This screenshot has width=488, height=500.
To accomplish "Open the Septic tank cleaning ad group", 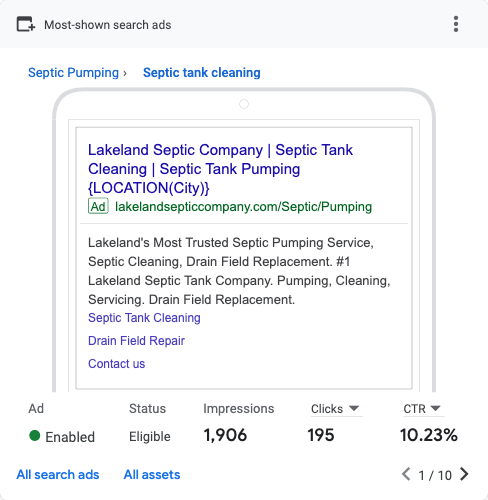I will pos(202,73).
